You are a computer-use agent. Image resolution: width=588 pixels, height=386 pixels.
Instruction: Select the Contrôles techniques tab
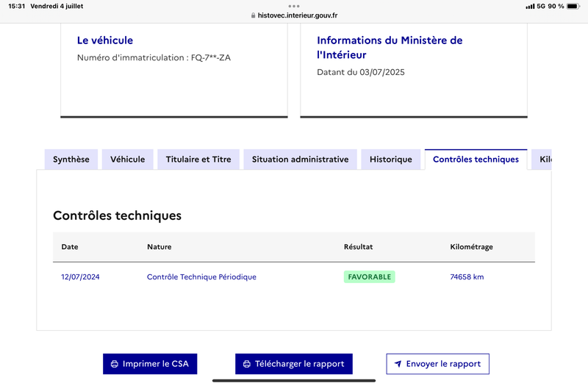point(476,160)
